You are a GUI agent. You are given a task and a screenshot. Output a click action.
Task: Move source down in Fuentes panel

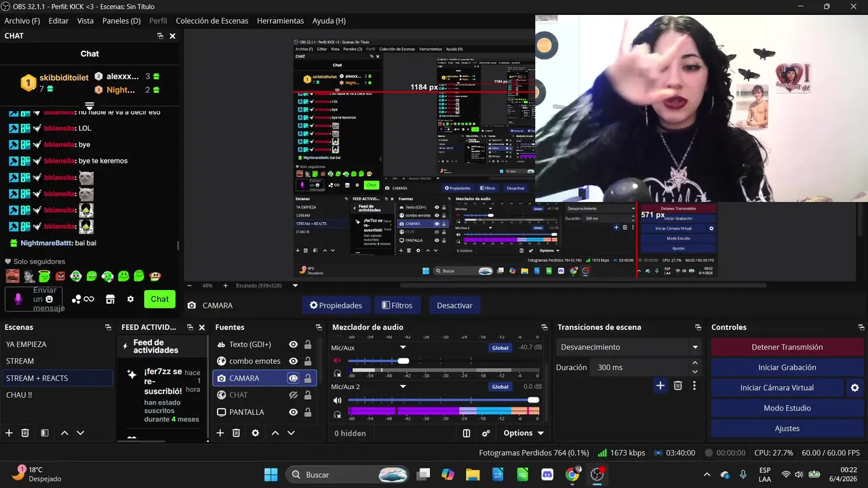coord(291,433)
